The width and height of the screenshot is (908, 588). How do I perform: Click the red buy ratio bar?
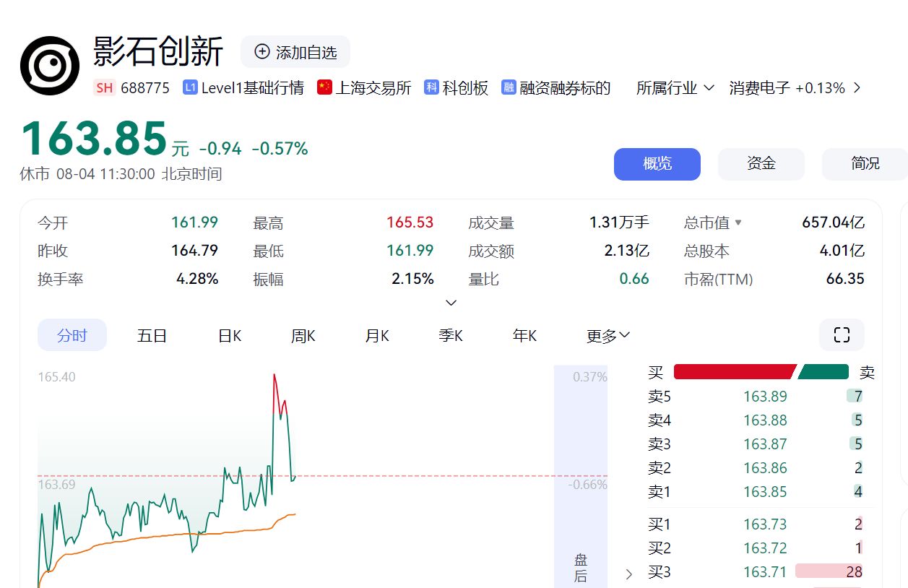click(x=733, y=372)
